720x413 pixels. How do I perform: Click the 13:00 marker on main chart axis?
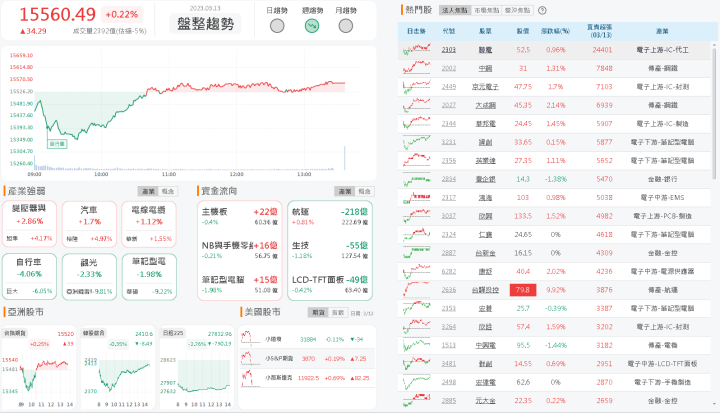tap(304, 175)
